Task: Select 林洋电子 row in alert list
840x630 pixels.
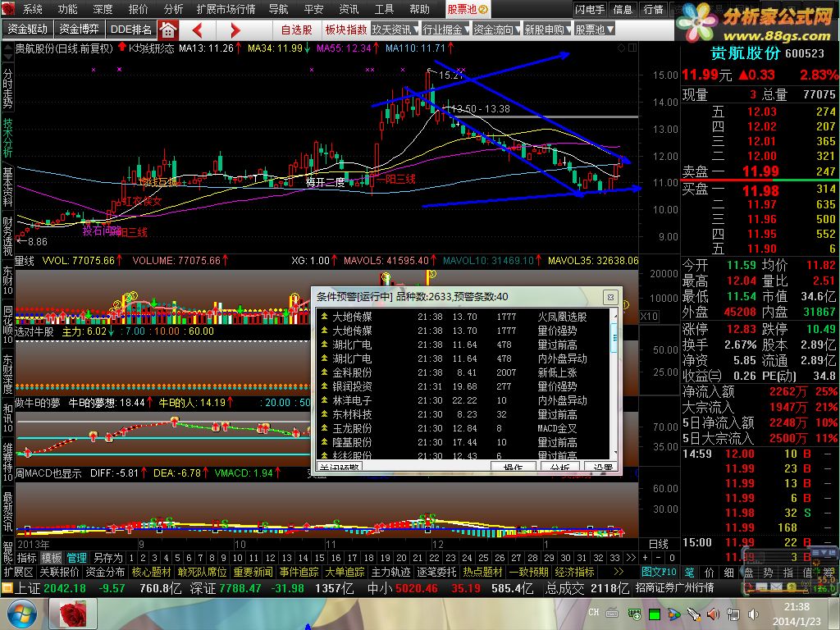Action: tap(463, 400)
